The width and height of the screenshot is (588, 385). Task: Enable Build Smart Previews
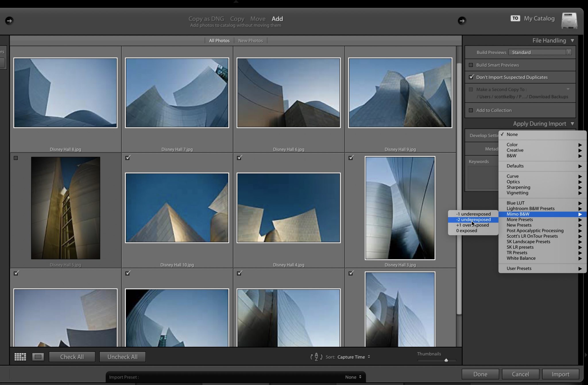coord(471,65)
